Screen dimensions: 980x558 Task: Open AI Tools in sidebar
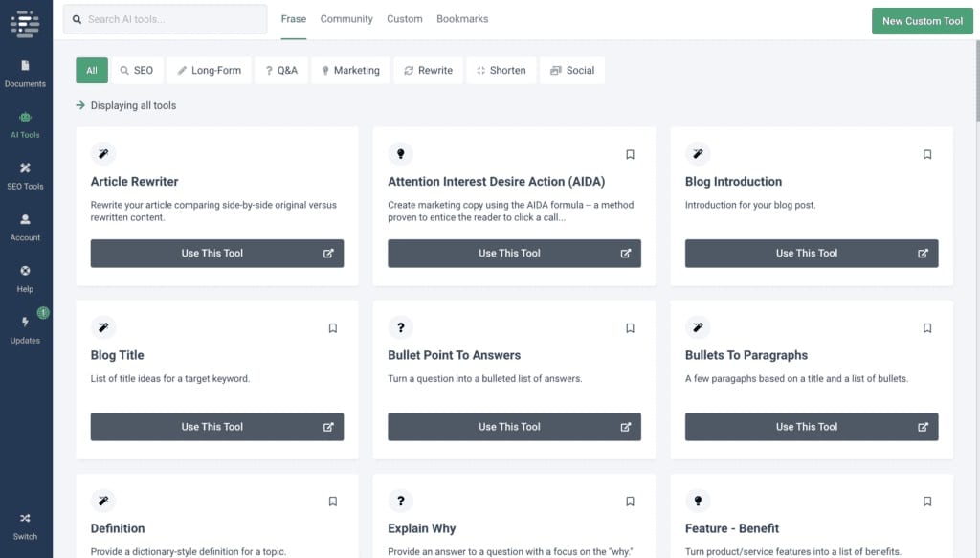(x=25, y=124)
